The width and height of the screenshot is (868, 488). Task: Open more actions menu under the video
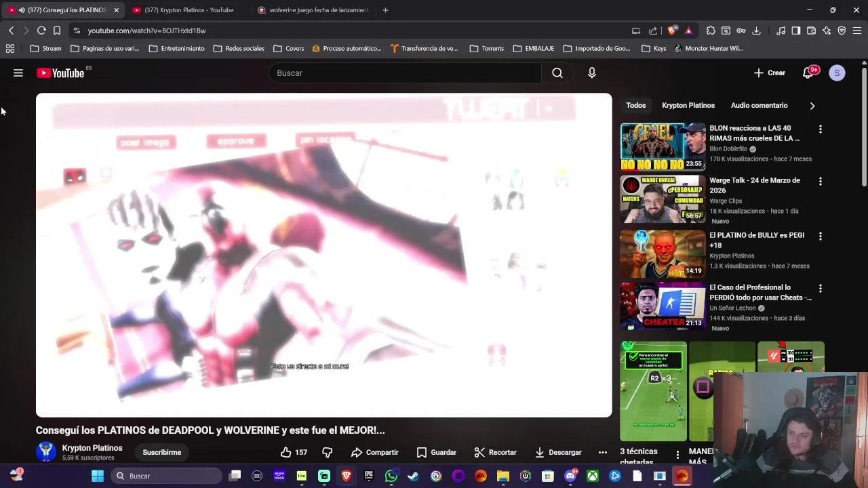point(602,452)
